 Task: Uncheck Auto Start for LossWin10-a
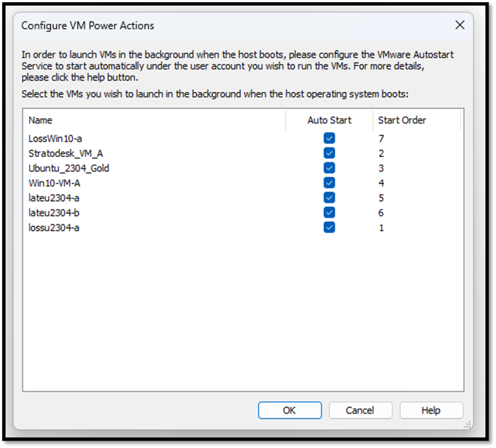(x=329, y=138)
